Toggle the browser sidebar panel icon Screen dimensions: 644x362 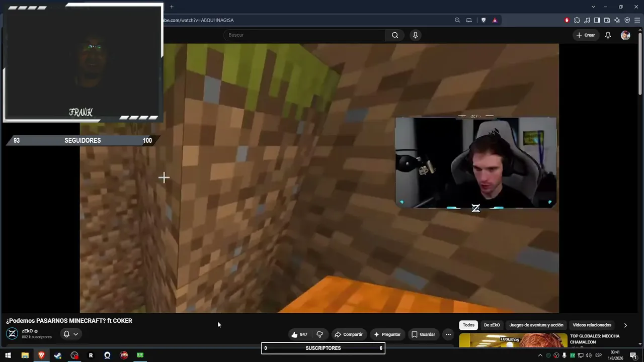[597, 20]
